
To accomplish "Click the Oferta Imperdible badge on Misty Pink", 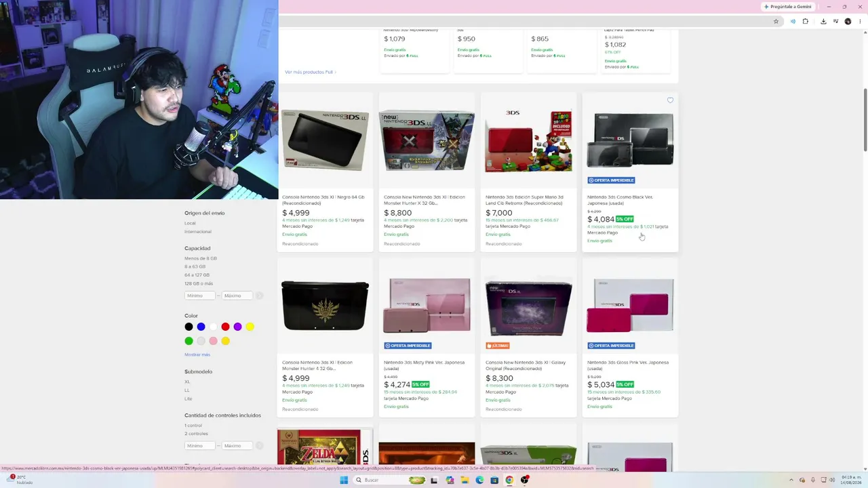I will click(407, 346).
